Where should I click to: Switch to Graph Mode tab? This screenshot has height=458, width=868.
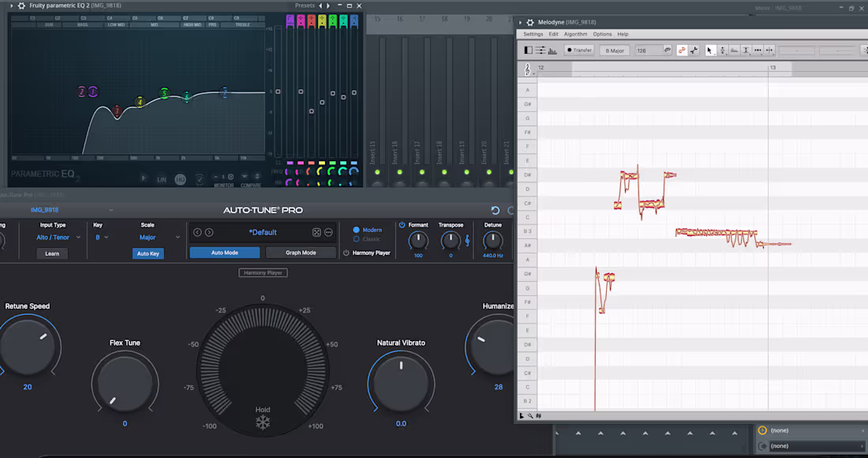coord(301,253)
